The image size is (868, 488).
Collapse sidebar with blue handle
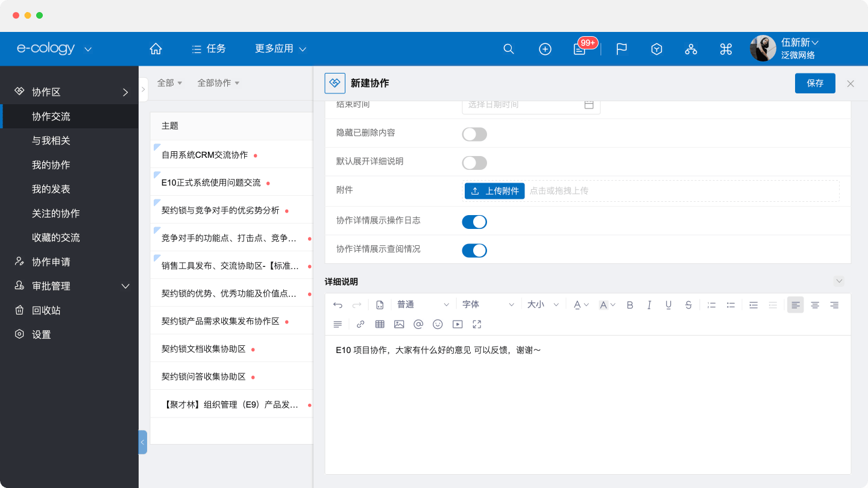click(x=142, y=442)
